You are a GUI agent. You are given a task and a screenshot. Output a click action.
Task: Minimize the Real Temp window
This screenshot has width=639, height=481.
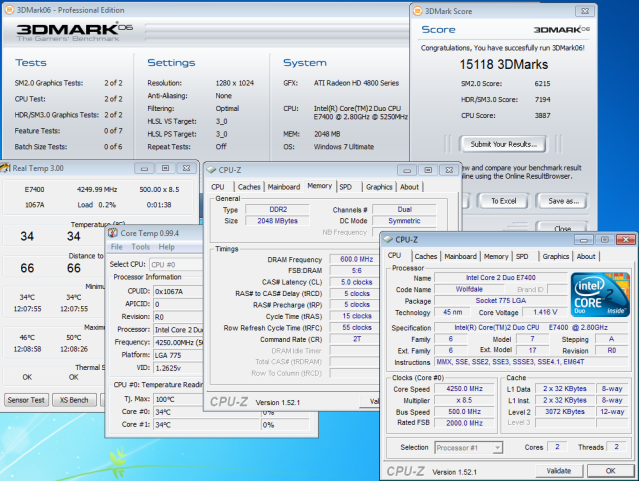click(144, 168)
